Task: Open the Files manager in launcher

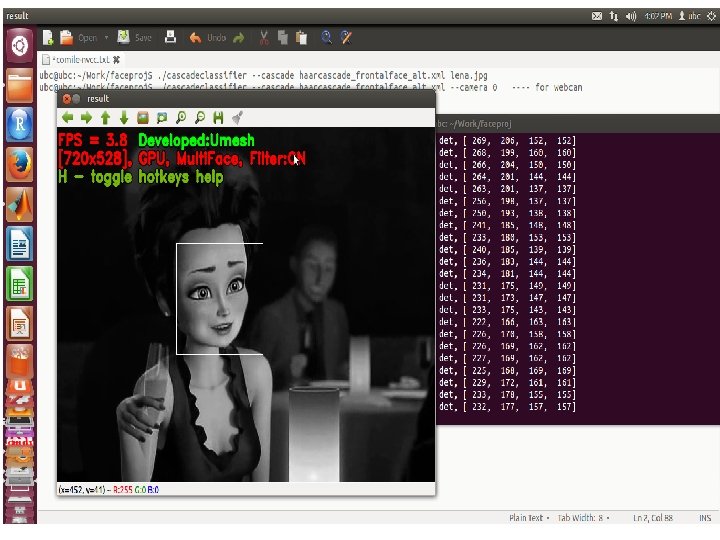Action: (x=20, y=85)
